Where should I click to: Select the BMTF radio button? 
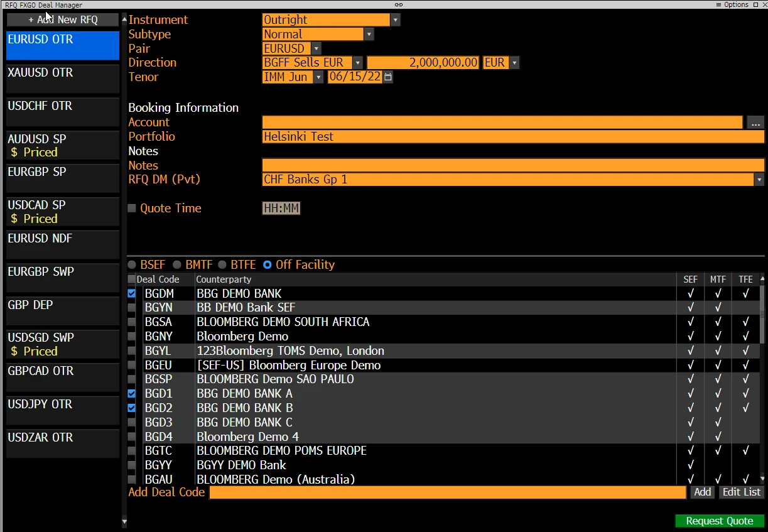[177, 265]
